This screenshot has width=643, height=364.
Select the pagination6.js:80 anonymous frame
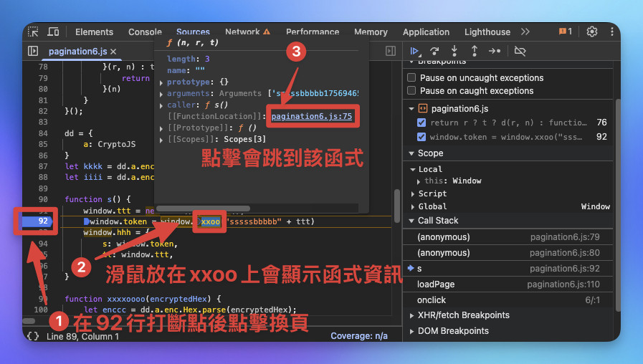(x=508, y=253)
